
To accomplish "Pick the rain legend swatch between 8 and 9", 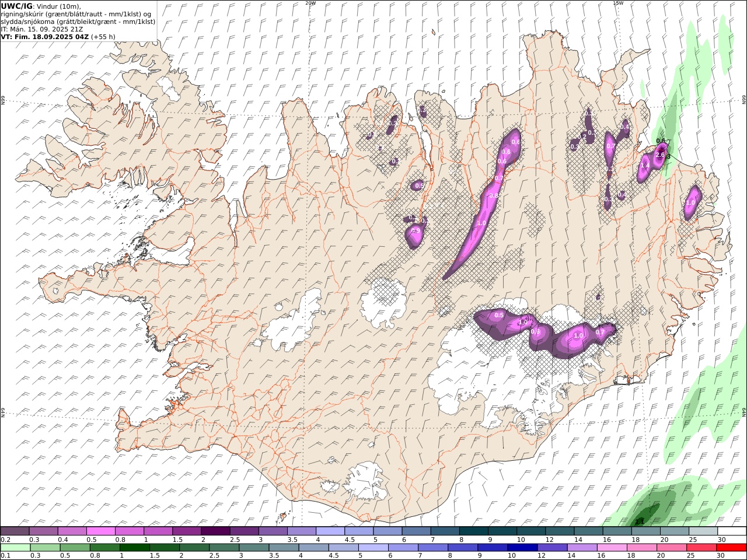I will pyautogui.click(x=463, y=548).
